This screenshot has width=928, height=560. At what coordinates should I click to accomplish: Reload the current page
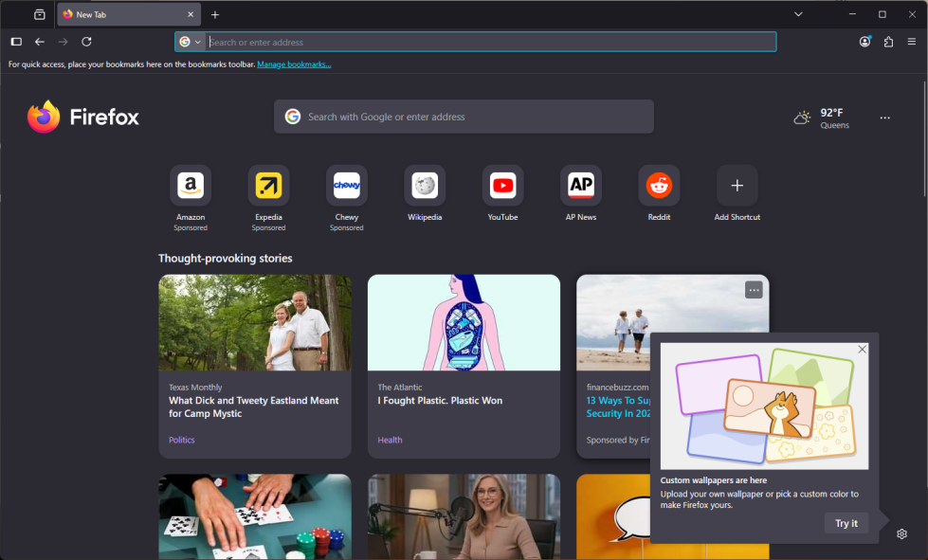86,42
